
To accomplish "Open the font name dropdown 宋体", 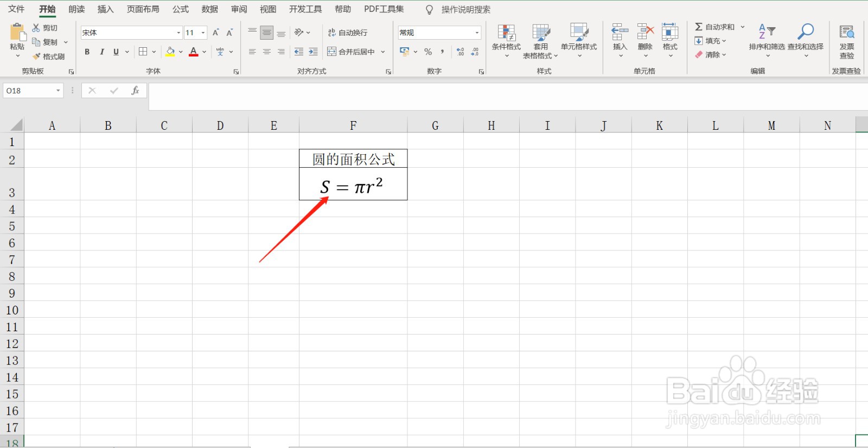I will 178,33.
